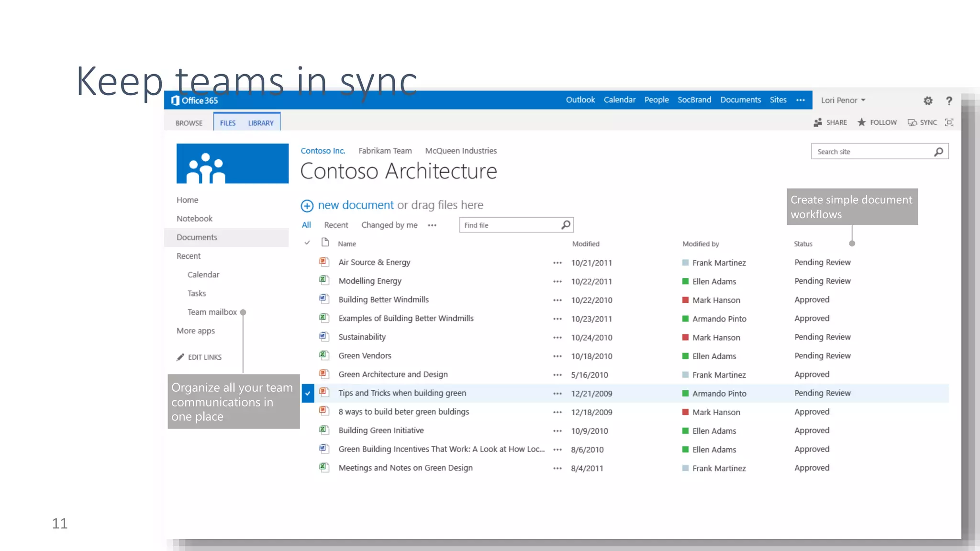
Task: Sort by the Modified column header
Action: [586, 244]
